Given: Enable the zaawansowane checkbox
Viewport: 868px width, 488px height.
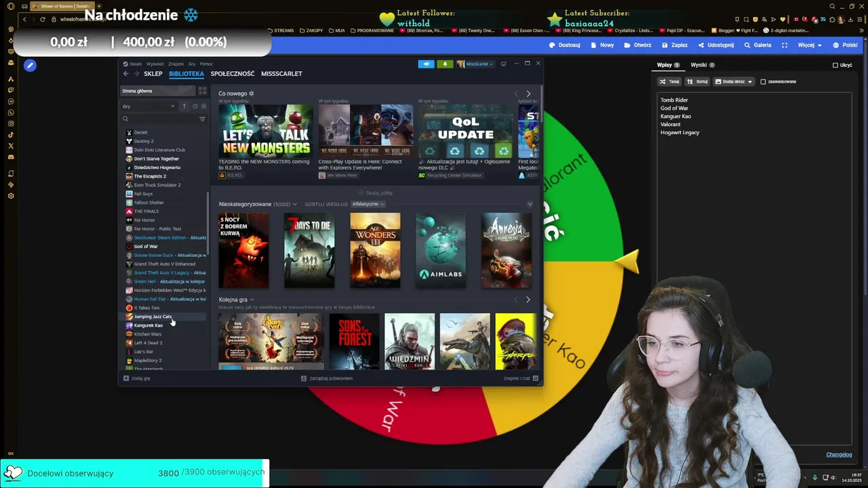Looking at the screenshot, I should (x=763, y=82).
